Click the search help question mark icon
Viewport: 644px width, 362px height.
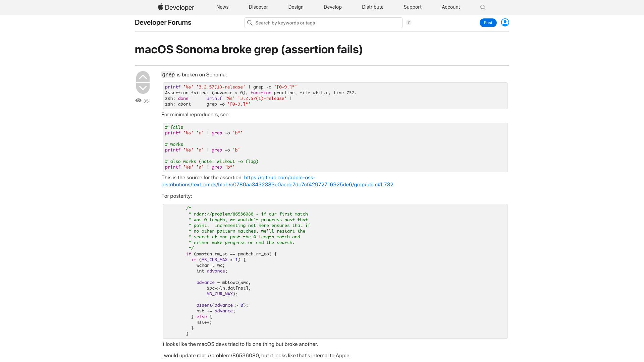tap(409, 22)
